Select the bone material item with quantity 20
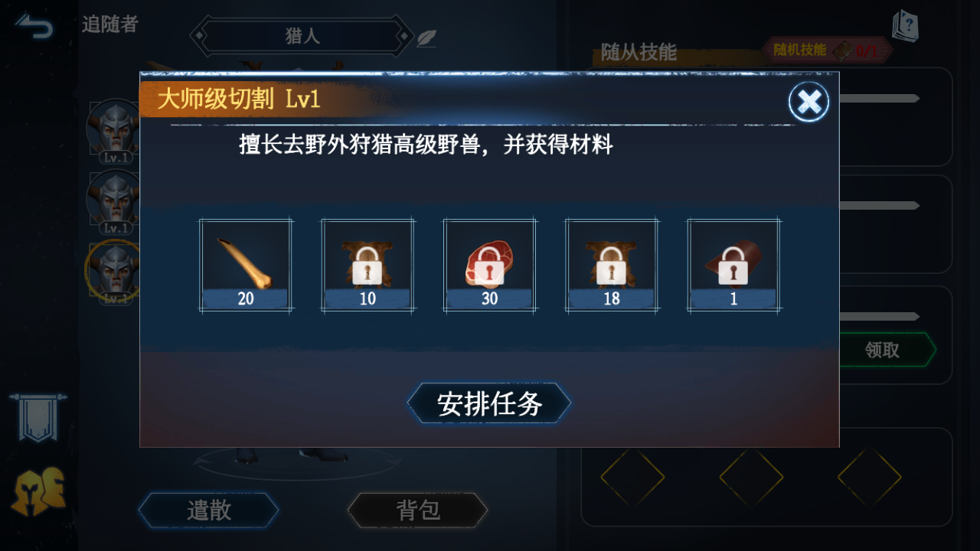 point(246,266)
